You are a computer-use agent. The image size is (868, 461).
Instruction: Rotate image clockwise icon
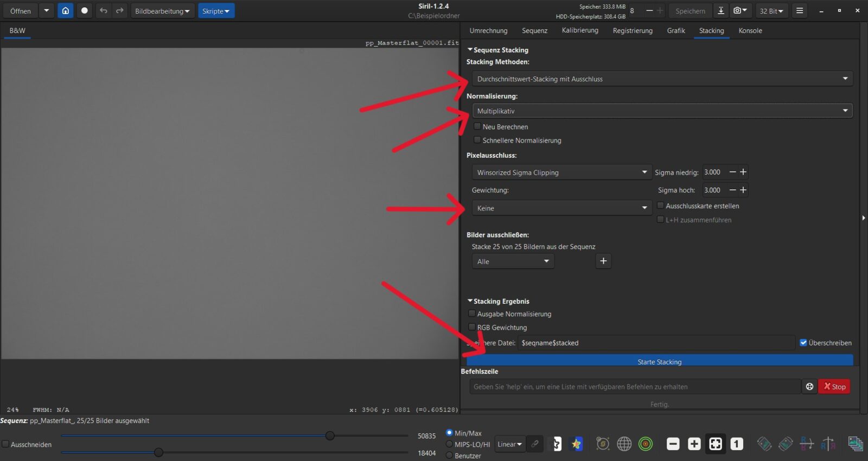click(x=785, y=444)
